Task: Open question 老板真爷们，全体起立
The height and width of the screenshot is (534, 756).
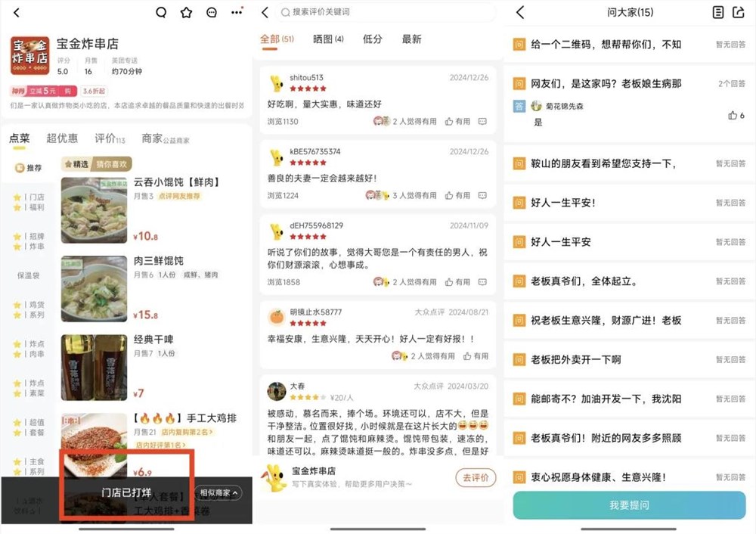Action: point(629,281)
